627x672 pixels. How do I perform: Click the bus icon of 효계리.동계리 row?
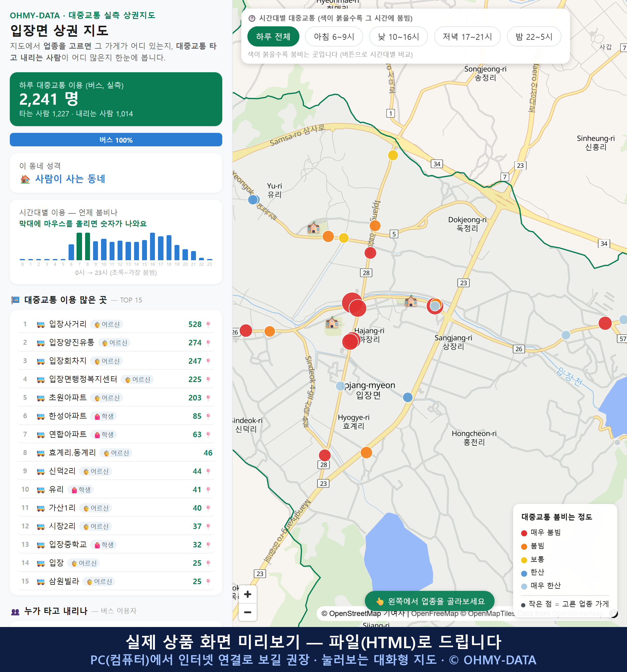tap(40, 453)
